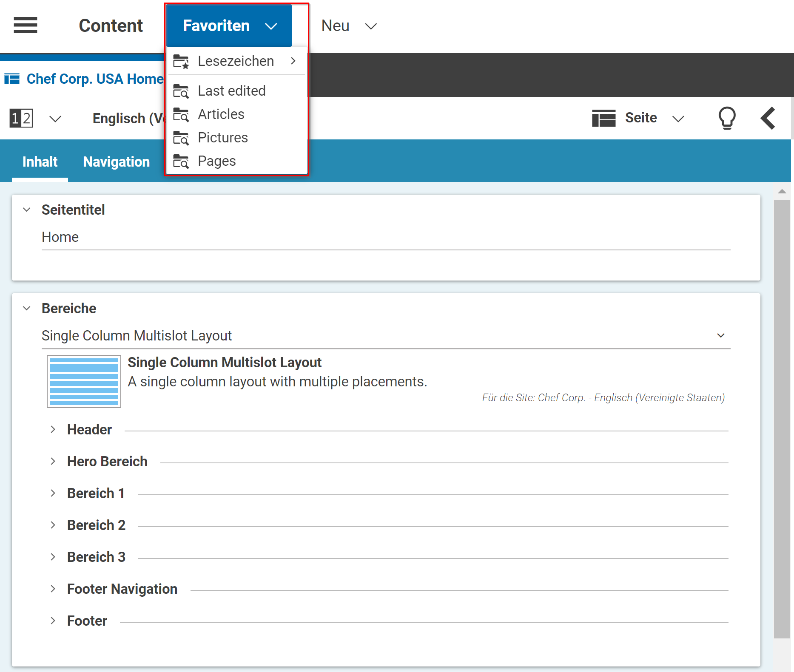Click the vertical scrollbar up arrow

[x=782, y=191]
